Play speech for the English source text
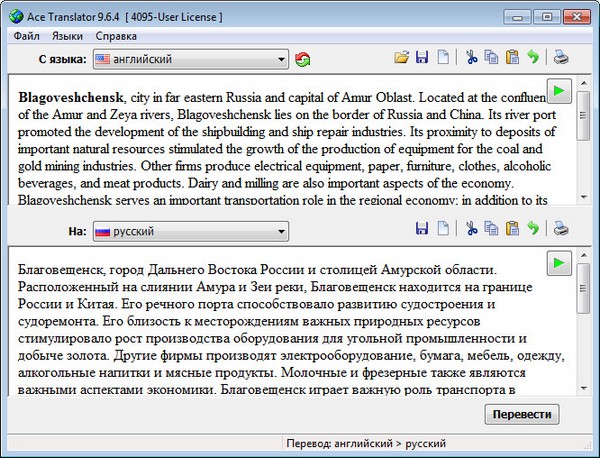The width and height of the screenshot is (600, 458). [x=559, y=92]
